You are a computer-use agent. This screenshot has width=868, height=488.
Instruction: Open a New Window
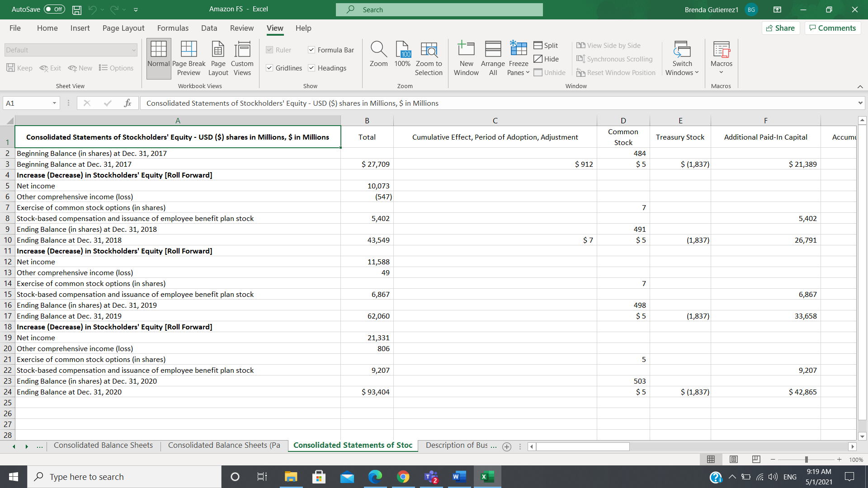pyautogui.click(x=466, y=58)
